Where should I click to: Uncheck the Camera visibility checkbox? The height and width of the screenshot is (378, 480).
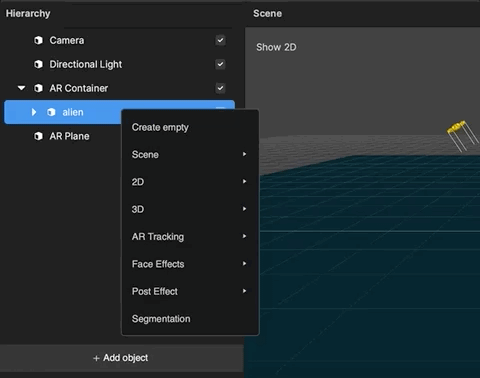pyautogui.click(x=220, y=40)
